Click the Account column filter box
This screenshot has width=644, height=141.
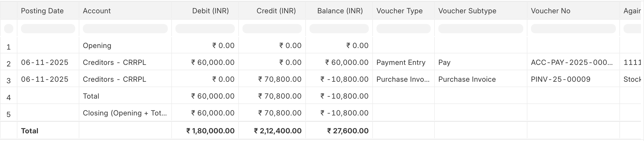(125, 29)
